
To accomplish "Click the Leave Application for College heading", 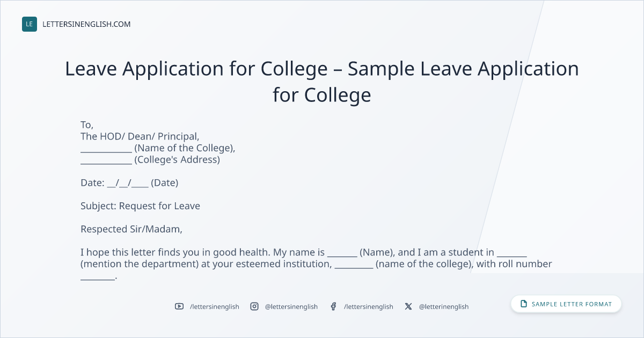I will point(322,82).
